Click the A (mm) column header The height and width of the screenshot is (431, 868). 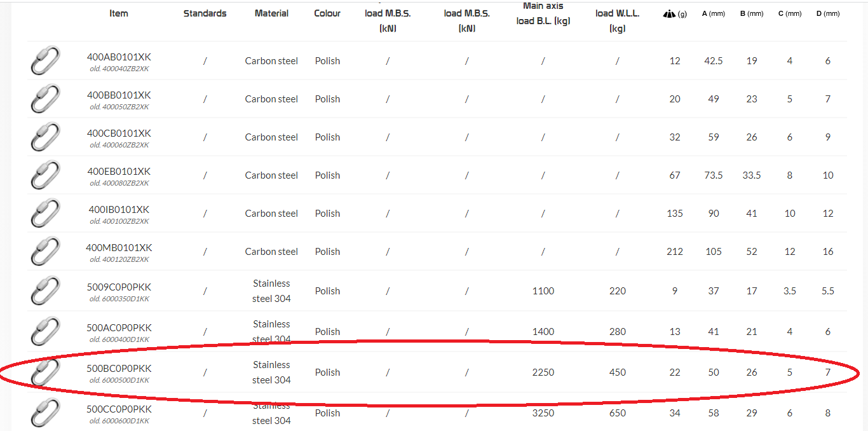point(714,13)
